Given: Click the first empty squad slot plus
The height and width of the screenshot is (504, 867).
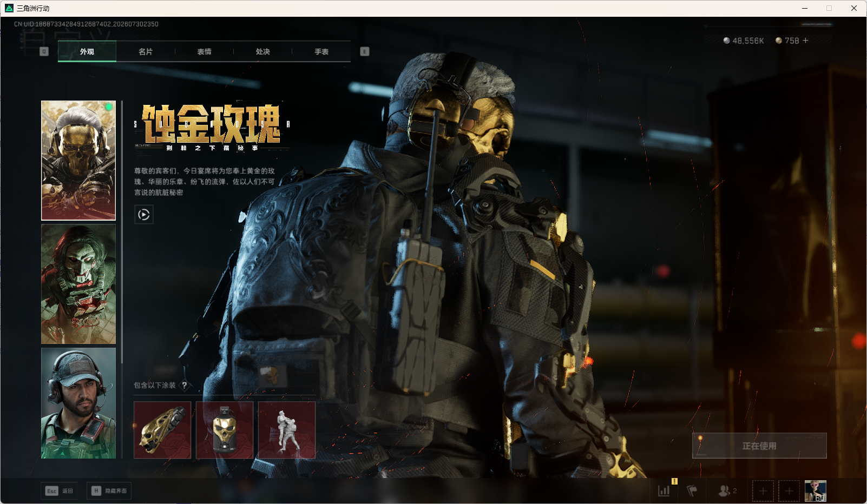Looking at the screenshot, I should (763, 491).
